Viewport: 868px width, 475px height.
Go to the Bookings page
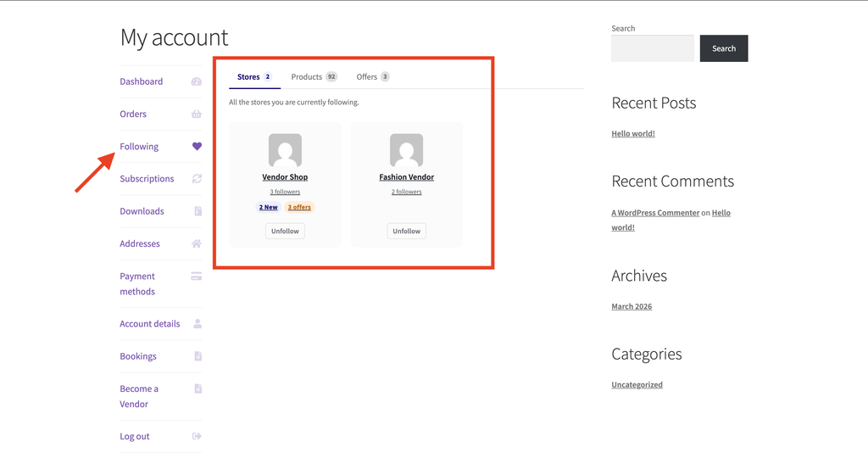pyautogui.click(x=138, y=356)
